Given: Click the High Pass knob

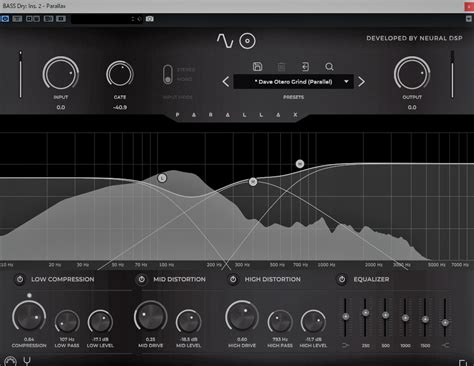Looking at the screenshot, I should coord(280,321).
